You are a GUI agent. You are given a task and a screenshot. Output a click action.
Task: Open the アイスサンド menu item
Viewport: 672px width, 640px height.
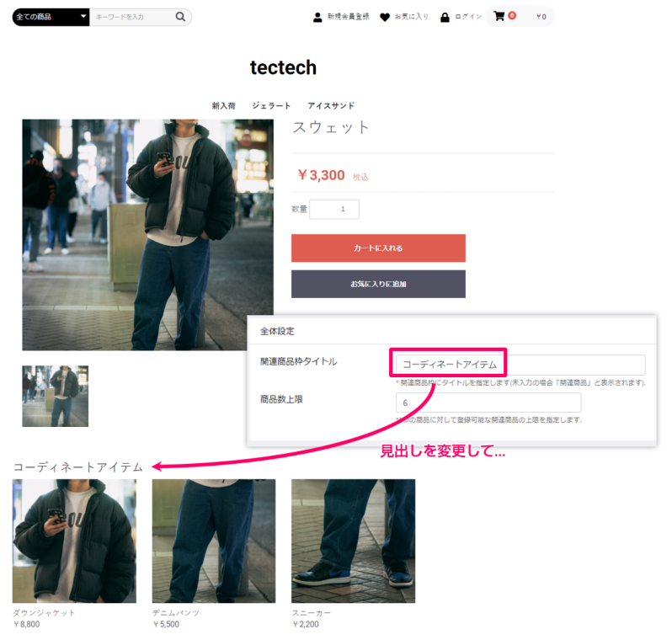tap(331, 106)
